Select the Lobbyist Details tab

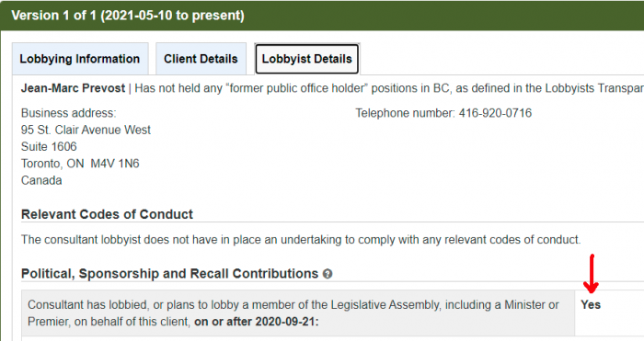(306, 59)
